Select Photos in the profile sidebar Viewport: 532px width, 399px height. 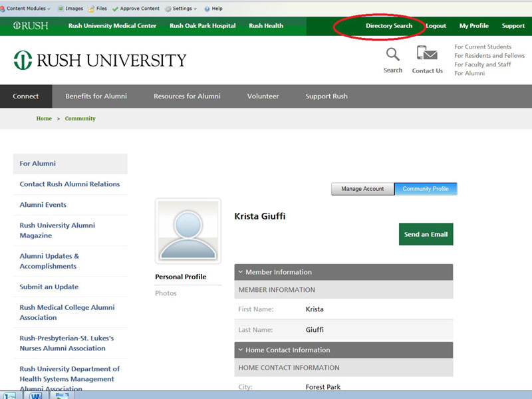166,293
